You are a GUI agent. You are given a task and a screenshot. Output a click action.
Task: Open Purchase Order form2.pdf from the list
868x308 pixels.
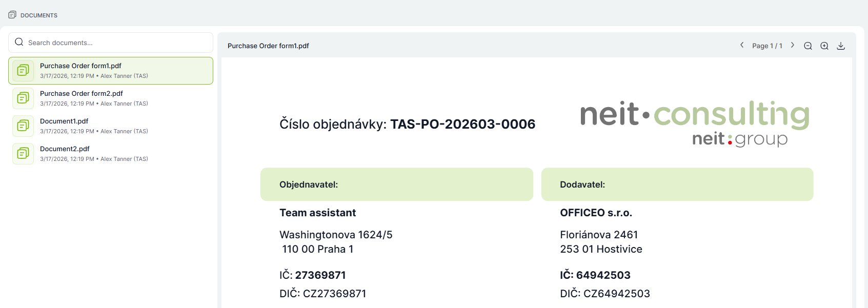(82, 94)
